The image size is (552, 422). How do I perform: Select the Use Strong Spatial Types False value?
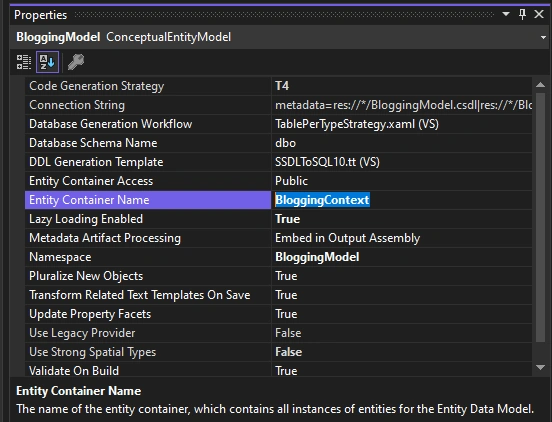402,352
